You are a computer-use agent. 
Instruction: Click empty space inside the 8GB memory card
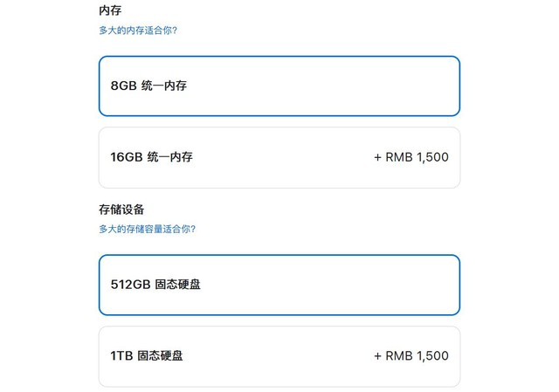[x=349, y=86]
